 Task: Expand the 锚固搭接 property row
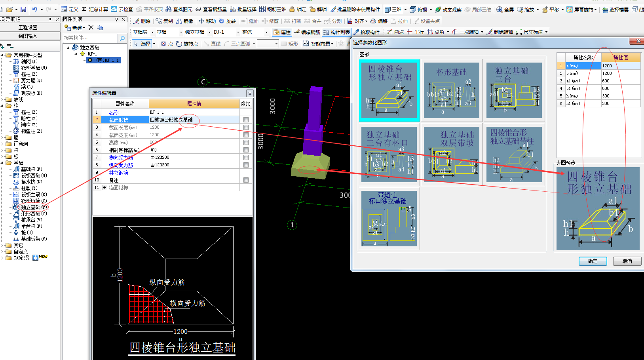[x=104, y=187]
